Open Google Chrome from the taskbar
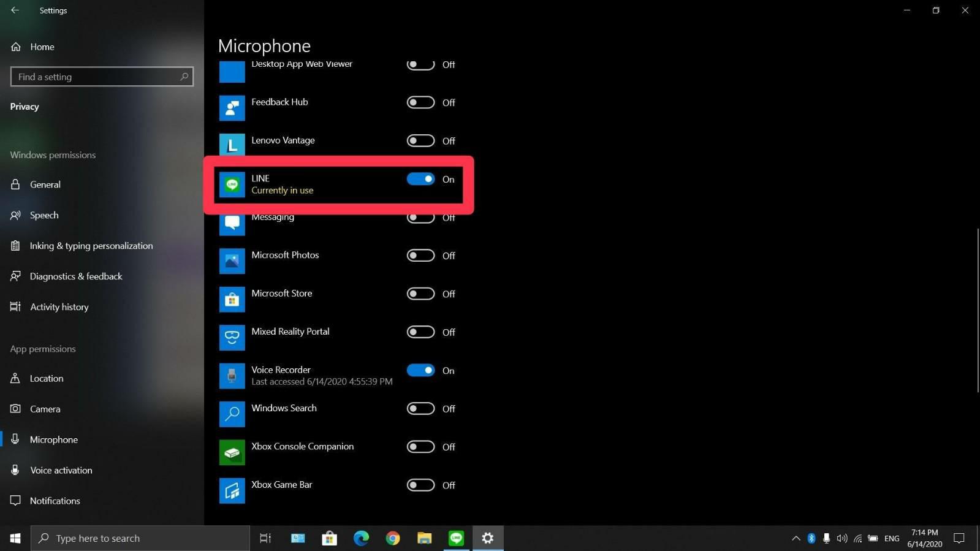Viewport: 980px width, 551px height. coord(393,538)
